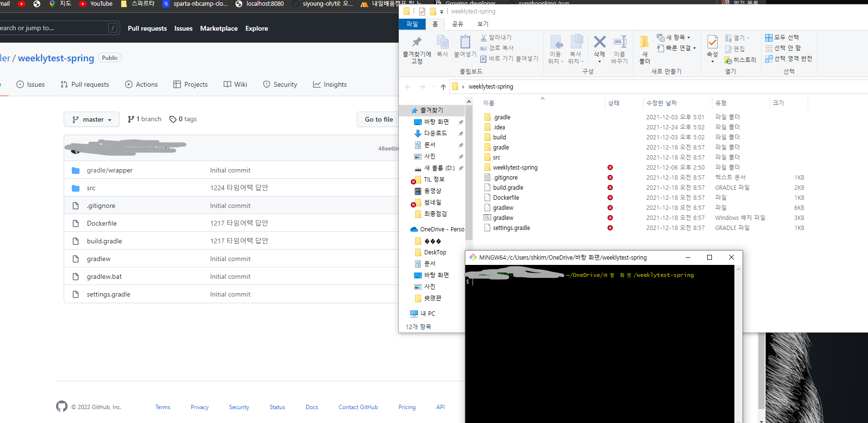Open quick access toolbar customize arrow
868x423 pixels.
point(441,12)
